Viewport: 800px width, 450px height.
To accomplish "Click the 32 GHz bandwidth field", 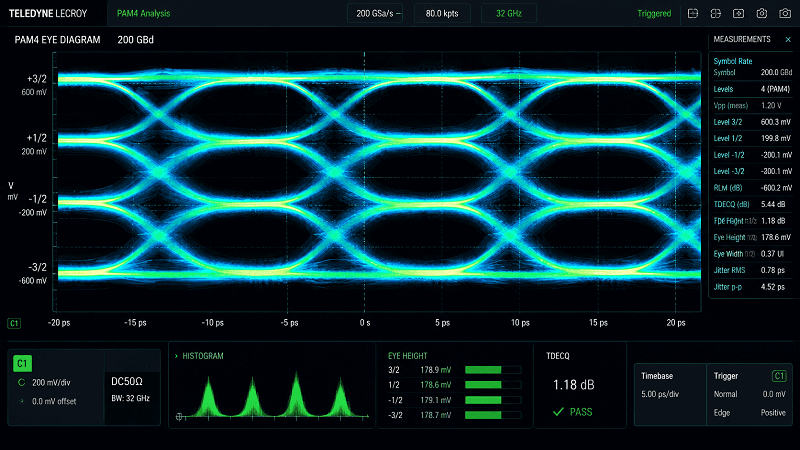I will pos(509,14).
